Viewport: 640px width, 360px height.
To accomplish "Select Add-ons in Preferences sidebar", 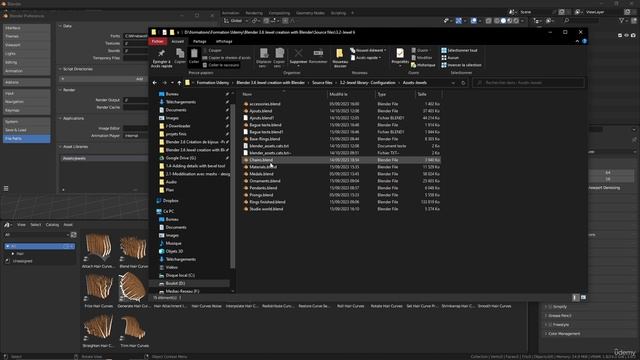I will [27, 82].
